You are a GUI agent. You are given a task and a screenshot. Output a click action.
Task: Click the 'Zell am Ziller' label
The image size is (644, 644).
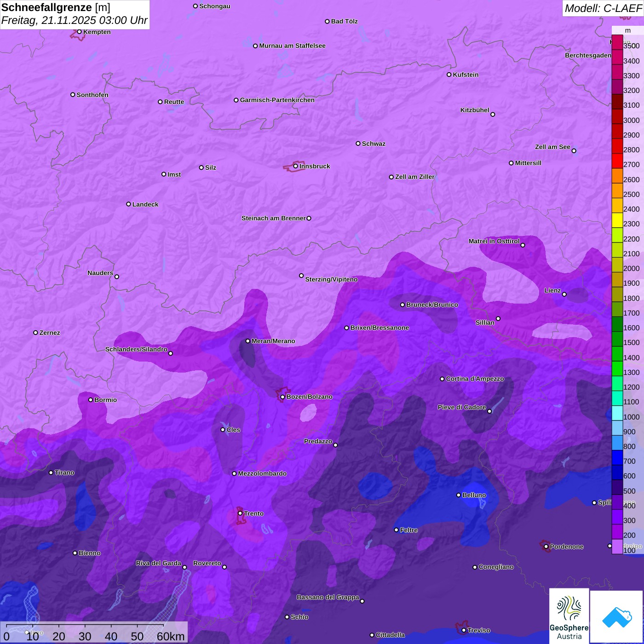click(415, 177)
